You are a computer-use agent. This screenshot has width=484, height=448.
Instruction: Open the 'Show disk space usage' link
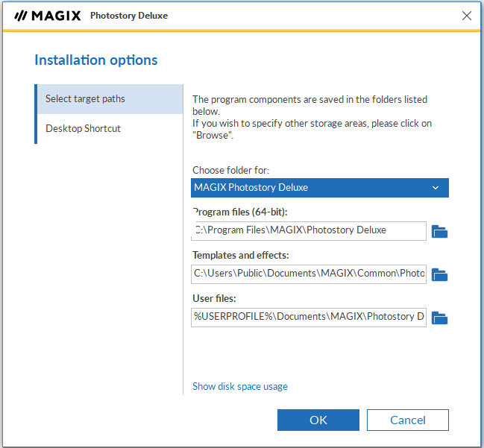pyautogui.click(x=239, y=386)
